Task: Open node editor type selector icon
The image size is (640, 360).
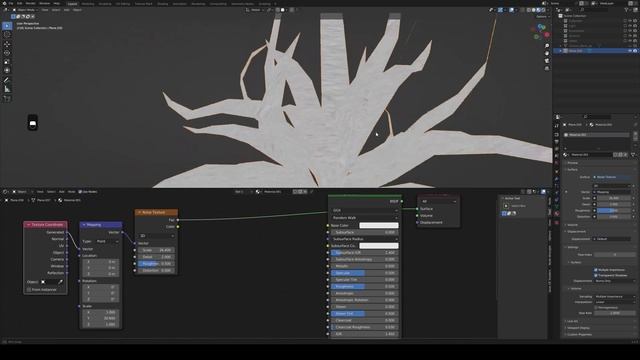Action: coord(5,191)
